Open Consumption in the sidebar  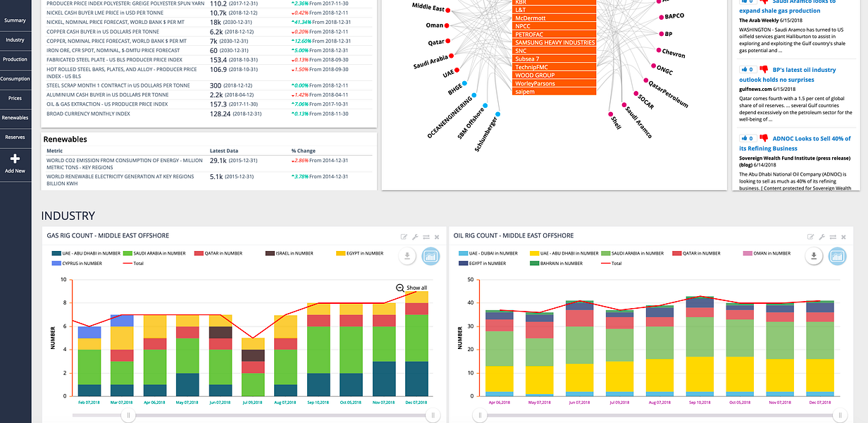[15, 79]
